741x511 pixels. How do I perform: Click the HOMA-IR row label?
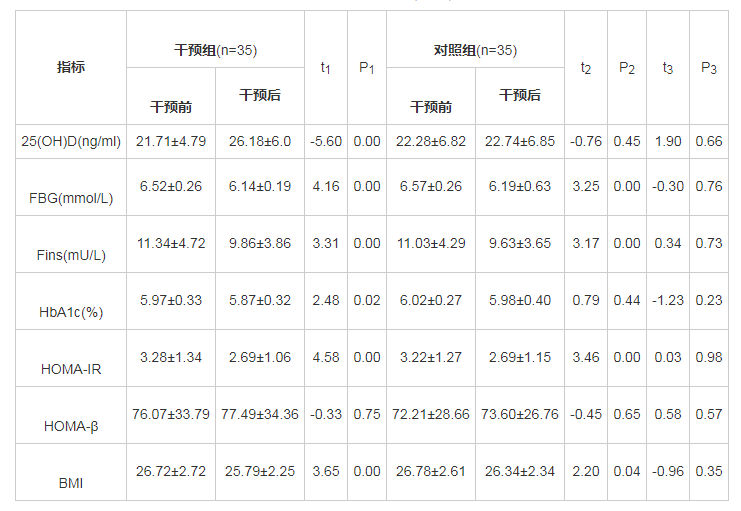point(71,369)
